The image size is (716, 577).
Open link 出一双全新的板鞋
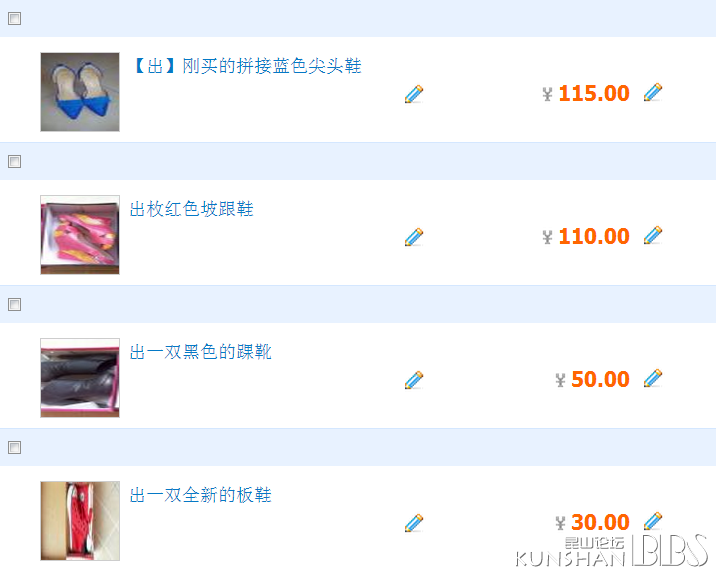(200, 495)
